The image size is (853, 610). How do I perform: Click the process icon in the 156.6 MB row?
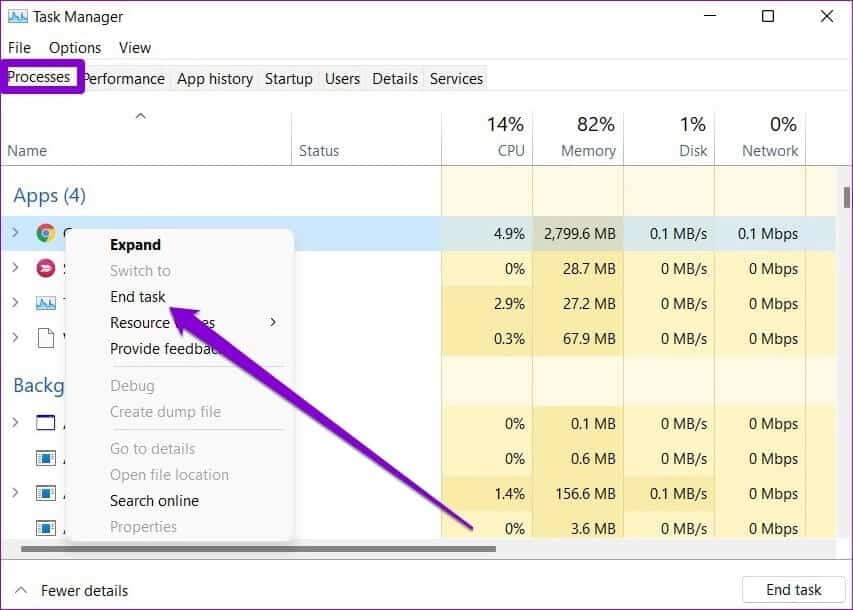(x=46, y=493)
